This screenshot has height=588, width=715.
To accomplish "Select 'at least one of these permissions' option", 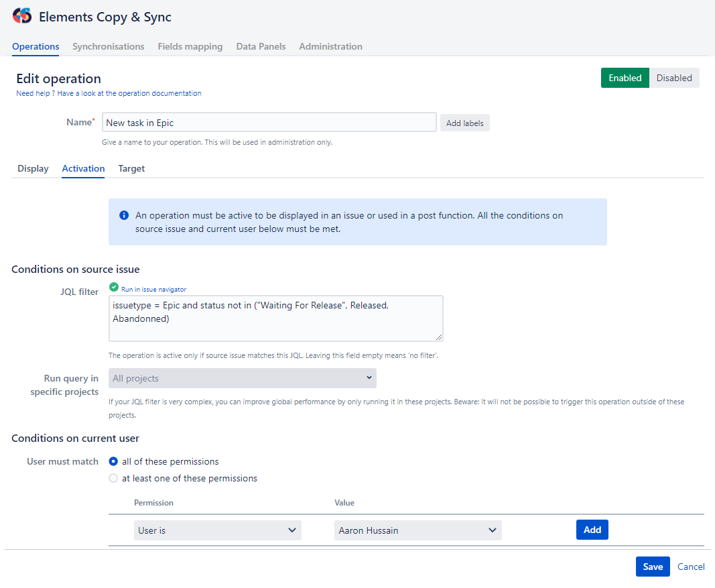I will tap(113, 479).
